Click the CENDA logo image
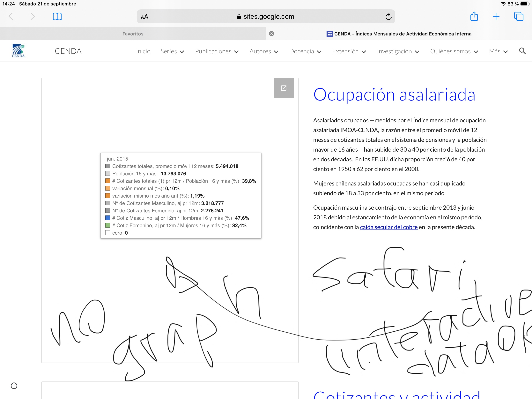Image resolution: width=532 pixels, height=399 pixels. coord(18,51)
